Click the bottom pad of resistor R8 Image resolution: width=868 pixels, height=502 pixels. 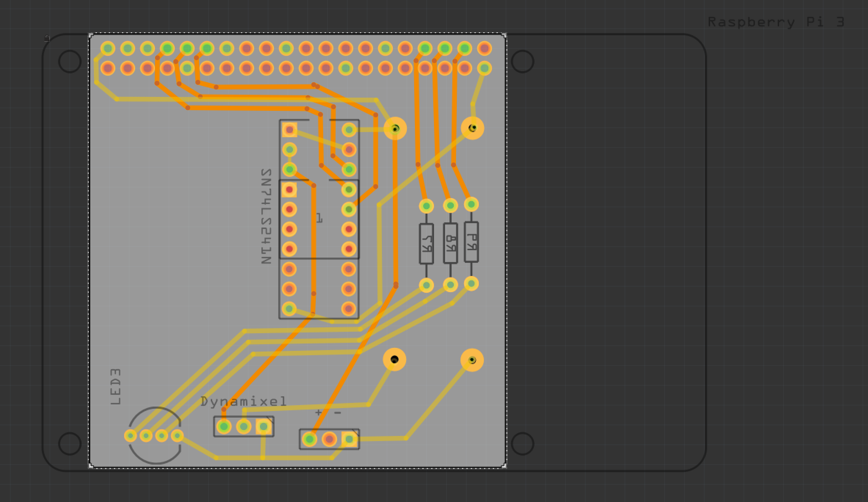coord(451,284)
